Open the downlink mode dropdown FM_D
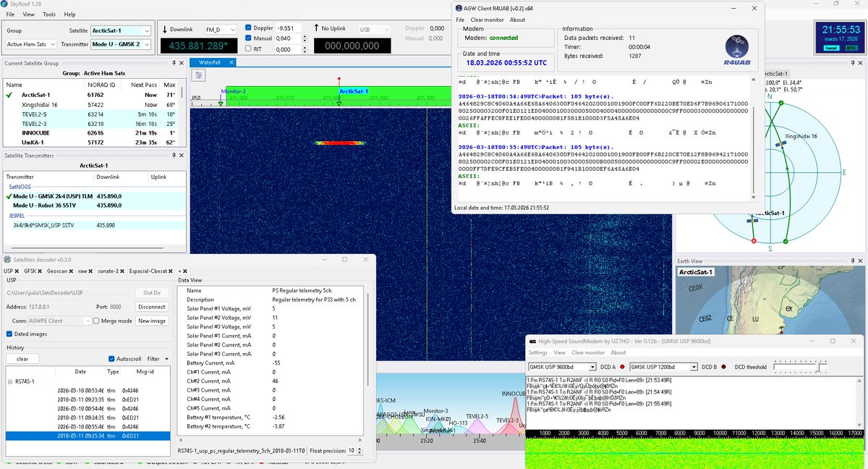Screen dimensions: 868x469 [221, 30]
